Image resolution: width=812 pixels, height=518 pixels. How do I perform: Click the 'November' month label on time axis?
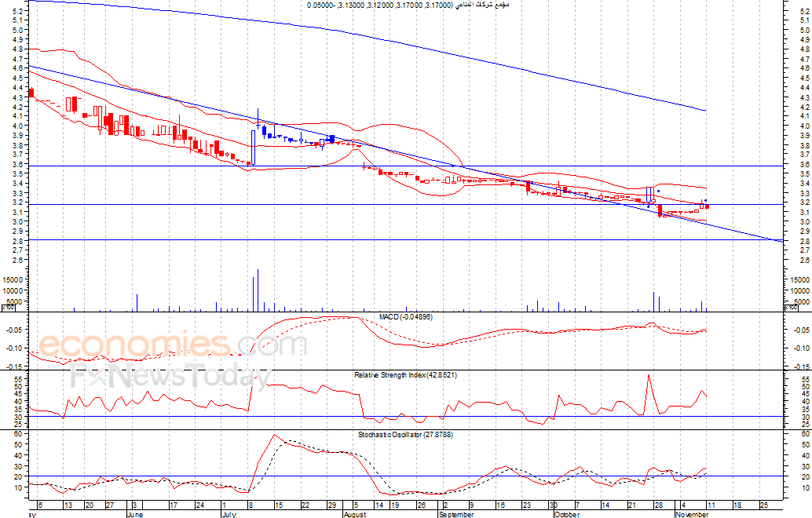(x=692, y=514)
